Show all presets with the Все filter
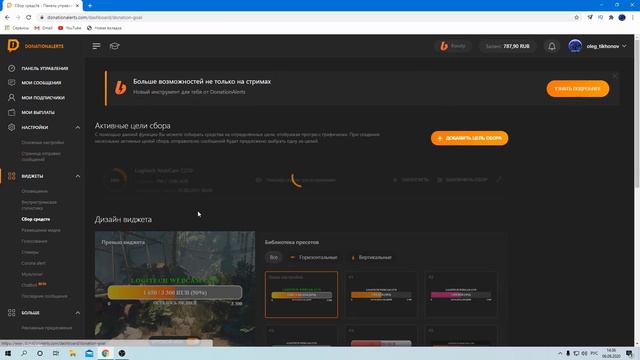 (273, 257)
